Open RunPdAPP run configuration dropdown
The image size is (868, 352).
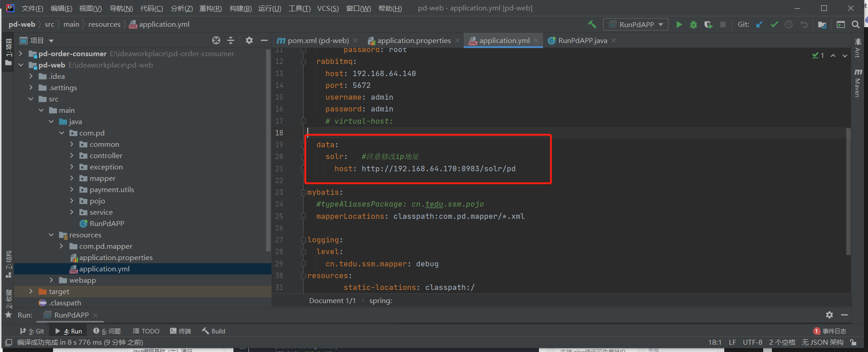635,24
